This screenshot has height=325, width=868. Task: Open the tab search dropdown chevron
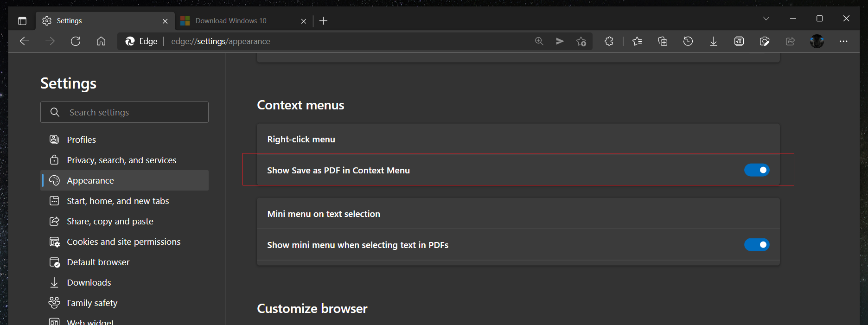click(x=766, y=19)
